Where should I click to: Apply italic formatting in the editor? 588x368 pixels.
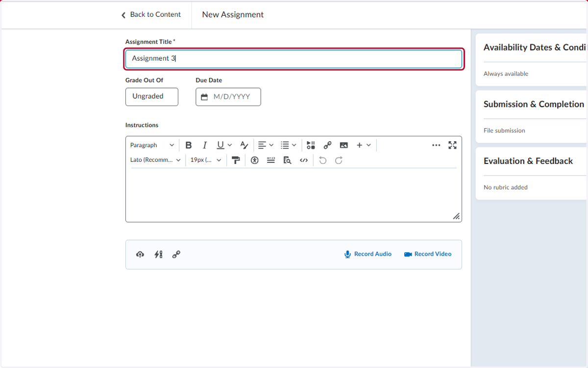[205, 145]
